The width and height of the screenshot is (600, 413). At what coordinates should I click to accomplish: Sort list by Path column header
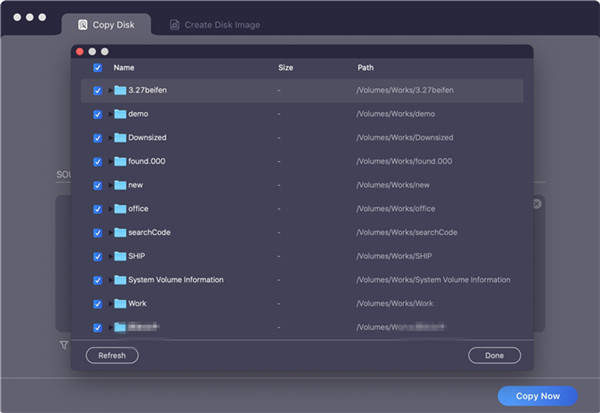point(366,68)
